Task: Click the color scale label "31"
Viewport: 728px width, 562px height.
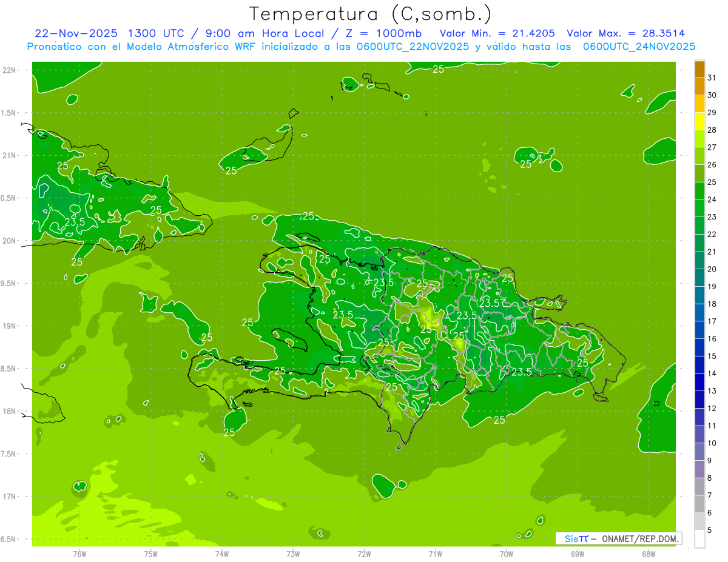Action: (x=712, y=78)
